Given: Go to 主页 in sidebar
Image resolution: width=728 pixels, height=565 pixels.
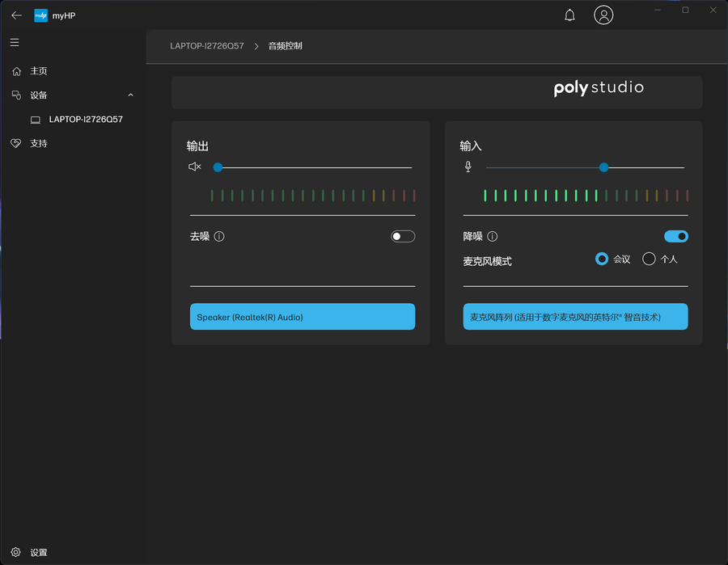Looking at the screenshot, I should click(x=39, y=71).
